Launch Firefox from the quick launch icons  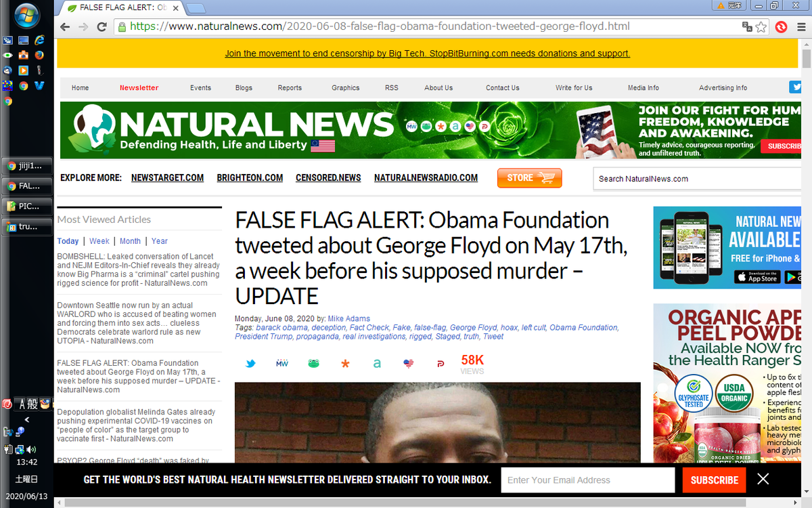click(x=39, y=55)
